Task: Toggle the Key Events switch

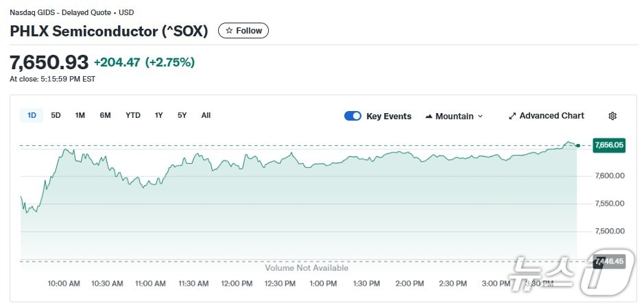Action: tap(353, 116)
